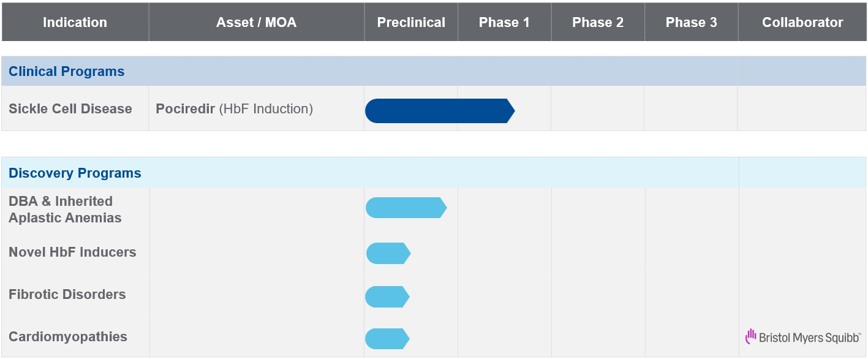Click the Cardiomyopathies light blue progress bar
Image resolution: width=868 pixels, height=359 pixels.
(387, 339)
